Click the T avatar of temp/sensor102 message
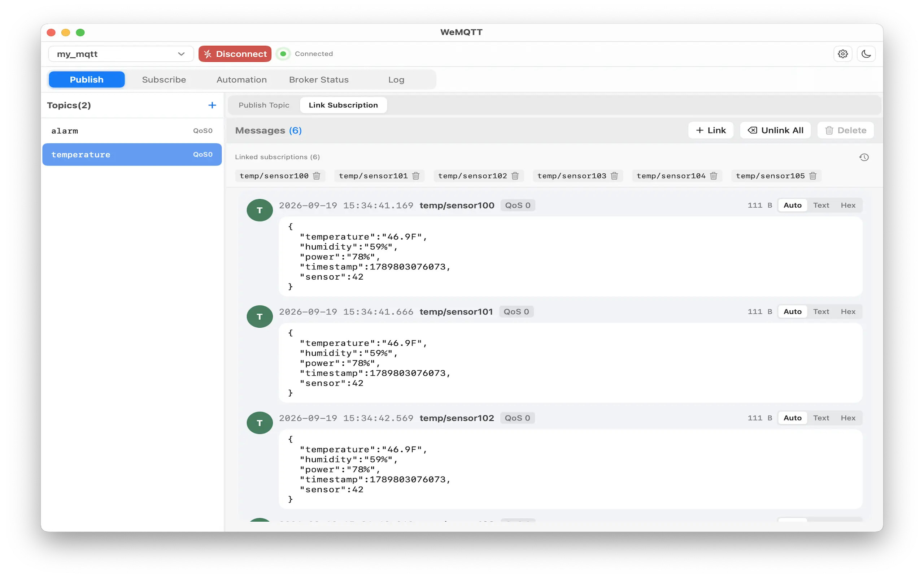Image resolution: width=924 pixels, height=578 pixels. click(260, 422)
